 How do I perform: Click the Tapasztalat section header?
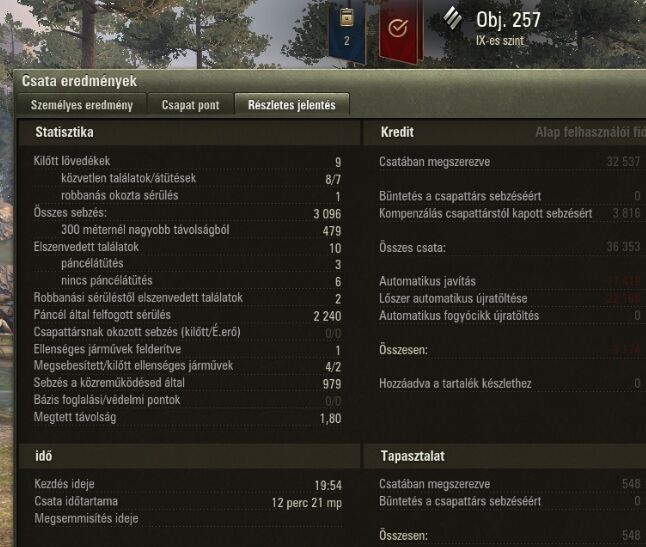pyautogui.click(x=412, y=456)
